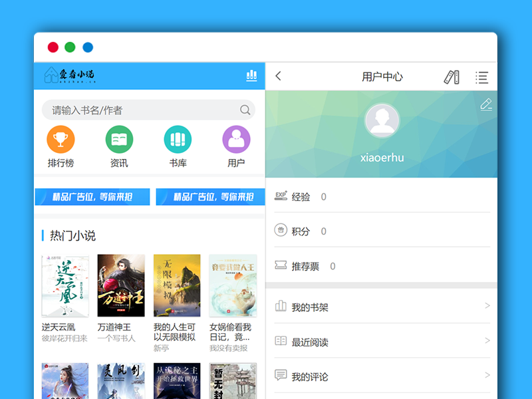Open the 资讯 news section icon

click(x=119, y=140)
